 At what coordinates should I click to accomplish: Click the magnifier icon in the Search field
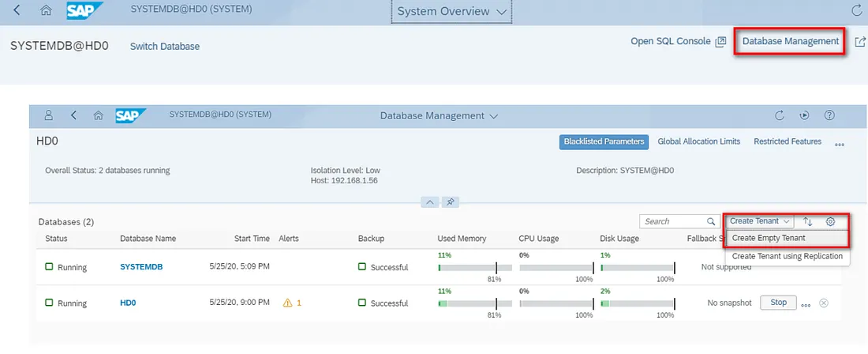[x=711, y=221]
